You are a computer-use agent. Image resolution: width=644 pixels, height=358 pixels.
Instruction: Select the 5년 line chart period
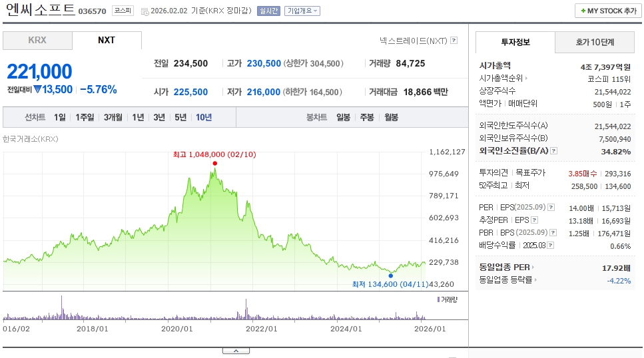[x=180, y=117]
